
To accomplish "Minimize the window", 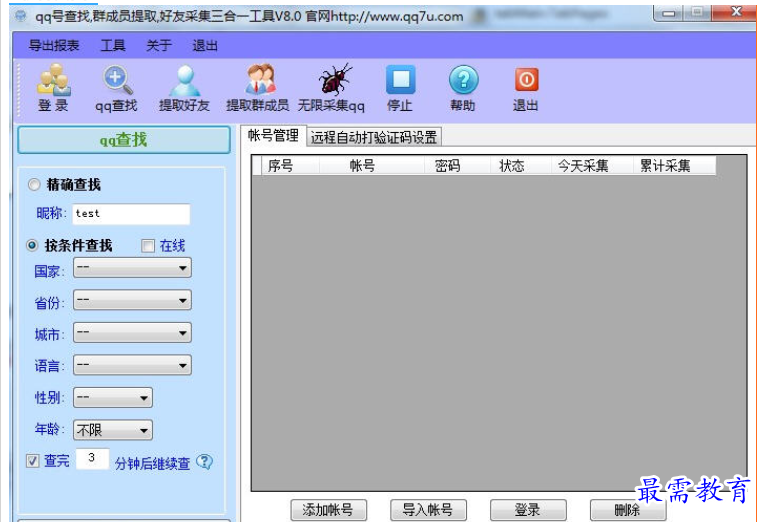I will [668, 13].
